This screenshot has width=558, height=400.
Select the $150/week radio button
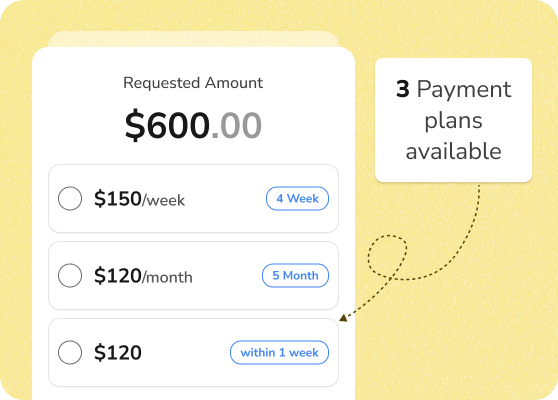70,198
